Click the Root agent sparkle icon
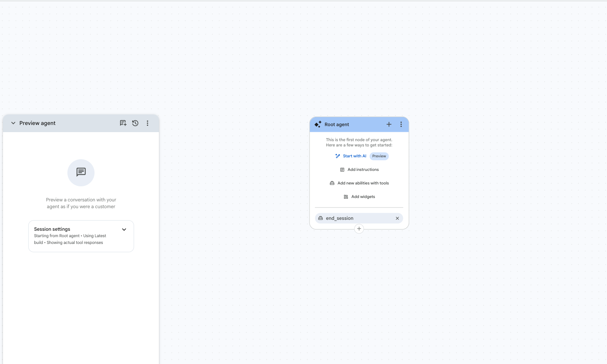 tap(318, 124)
